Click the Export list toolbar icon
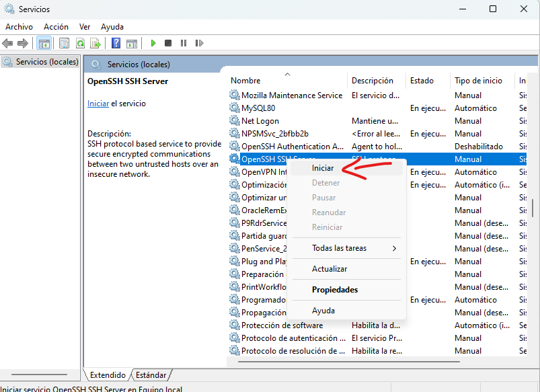The height and width of the screenshot is (392, 540). [95, 43]
